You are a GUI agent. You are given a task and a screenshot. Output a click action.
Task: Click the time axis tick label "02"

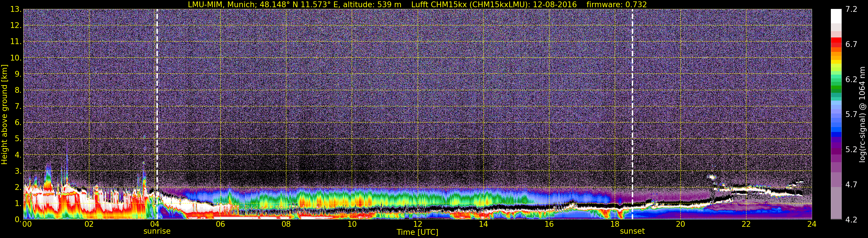(x=89, y=224)
